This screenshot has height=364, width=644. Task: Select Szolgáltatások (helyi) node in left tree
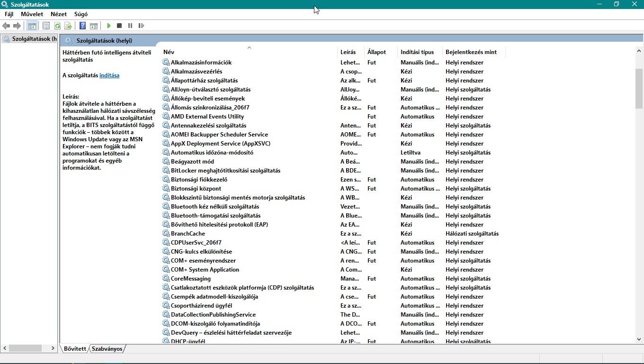pyautogui.click(x=30, y=39)
